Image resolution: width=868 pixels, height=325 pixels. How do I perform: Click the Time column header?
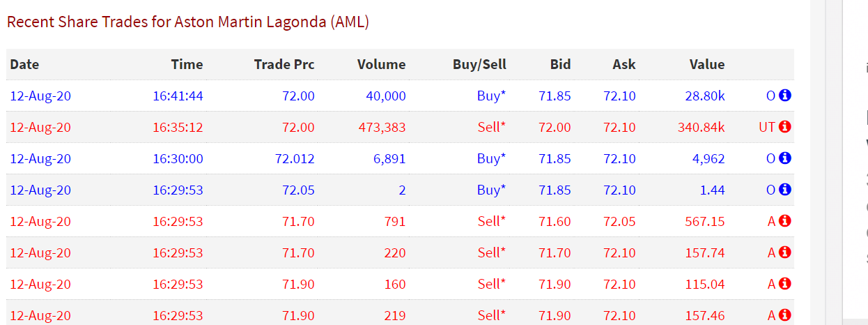click(187, 64)
